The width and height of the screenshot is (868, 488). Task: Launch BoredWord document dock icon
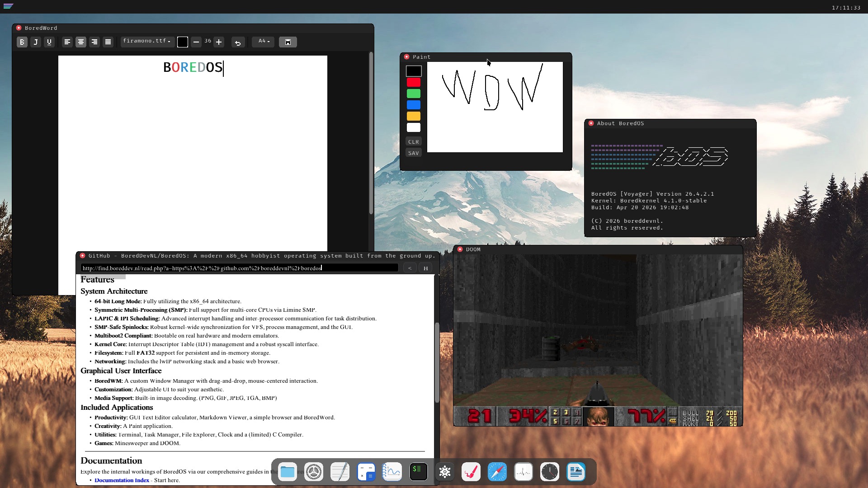pyautogui.click(x=576, y=472)
